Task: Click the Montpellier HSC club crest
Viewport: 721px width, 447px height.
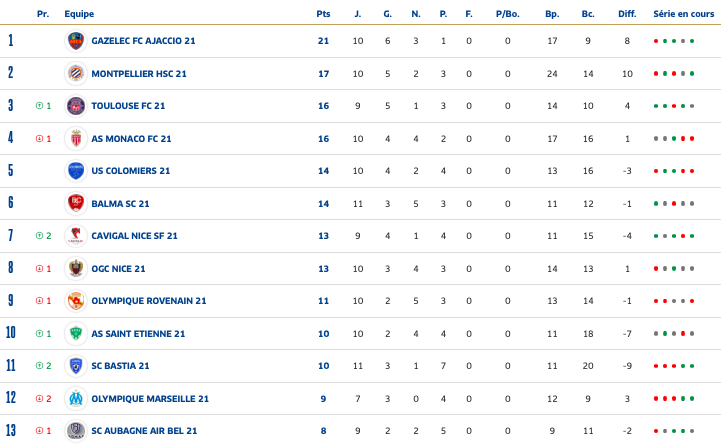Action: 75,73
